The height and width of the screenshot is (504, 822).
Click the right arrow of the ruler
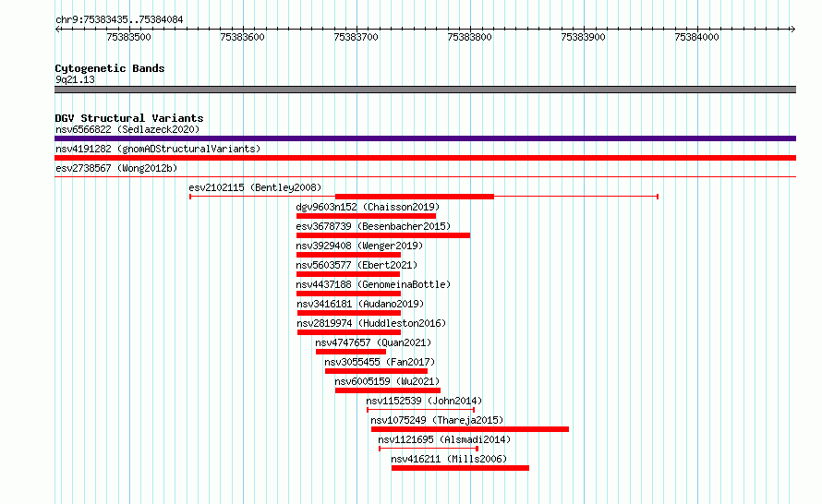[793, 29]
